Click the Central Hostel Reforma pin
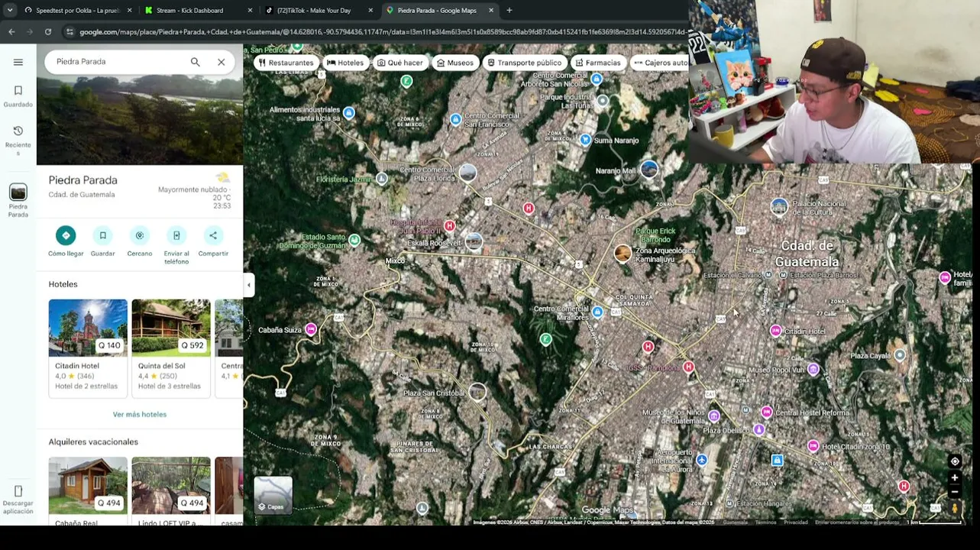 pos(767,412)
